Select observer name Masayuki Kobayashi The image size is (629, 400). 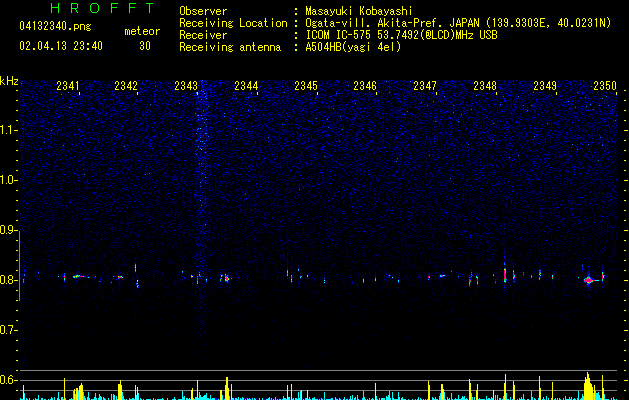pyautogui.click(x=359, y=11)
